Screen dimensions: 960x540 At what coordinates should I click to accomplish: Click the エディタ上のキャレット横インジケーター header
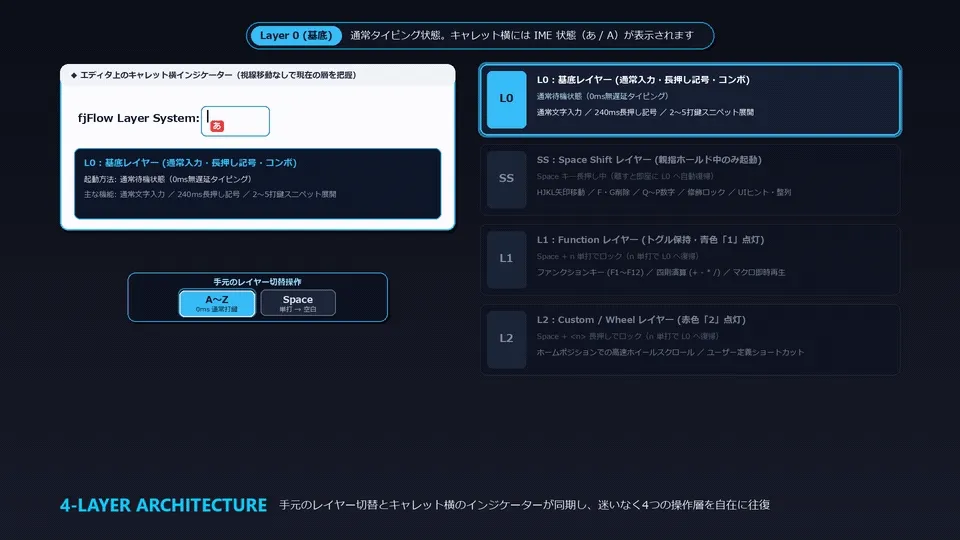tap(214, 75)
